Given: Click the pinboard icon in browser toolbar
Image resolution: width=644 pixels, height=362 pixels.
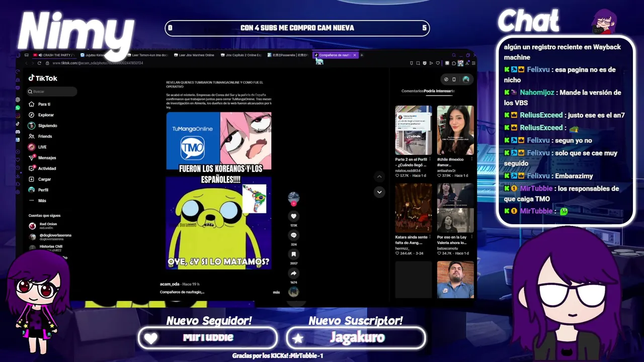Looking at the screenshot, I should pos(412,63).
